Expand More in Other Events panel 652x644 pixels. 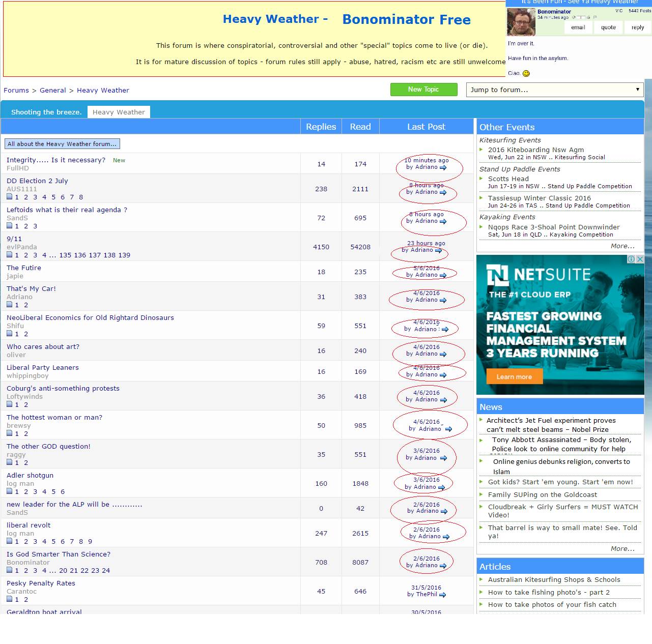622,246
